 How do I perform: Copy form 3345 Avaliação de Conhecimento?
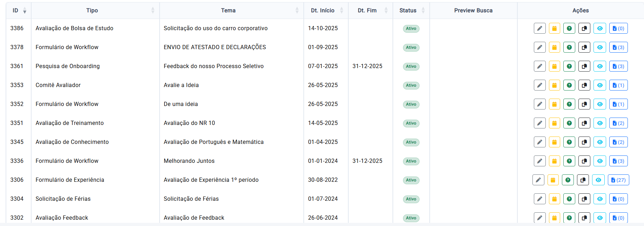tap(584, 142)
